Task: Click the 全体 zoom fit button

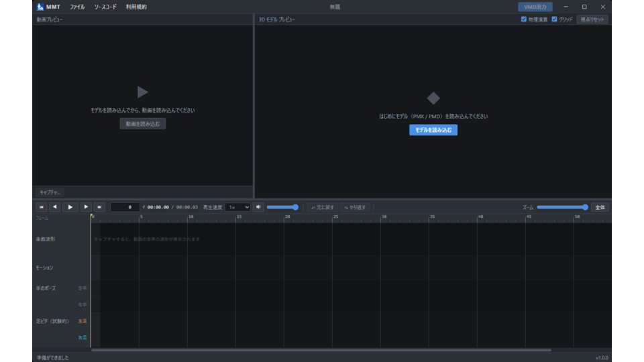Action: click(x=600, y=207)
